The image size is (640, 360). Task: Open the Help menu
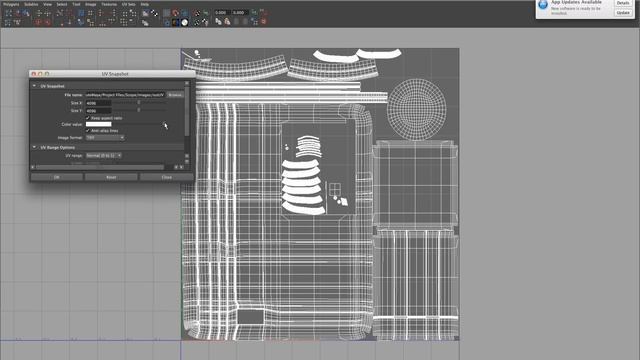[144, 4]
